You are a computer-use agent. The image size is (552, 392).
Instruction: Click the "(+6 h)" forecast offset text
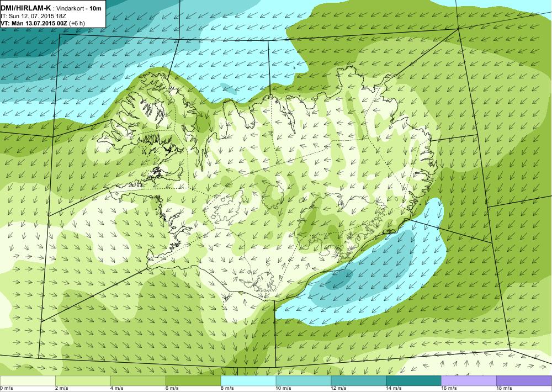(x=77, y=23)
